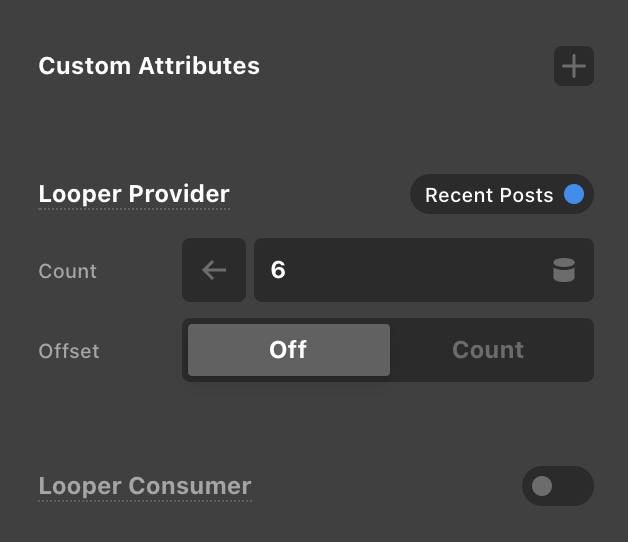
Task: Click the Offset row label
Action: tap(69, 351)
